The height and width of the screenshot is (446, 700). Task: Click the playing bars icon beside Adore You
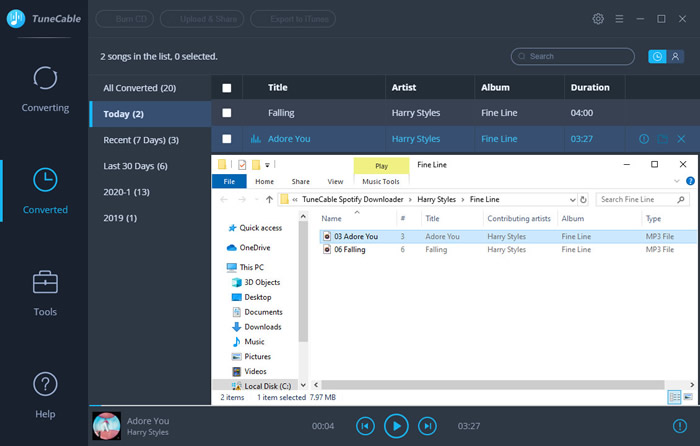tap(255, 139)
